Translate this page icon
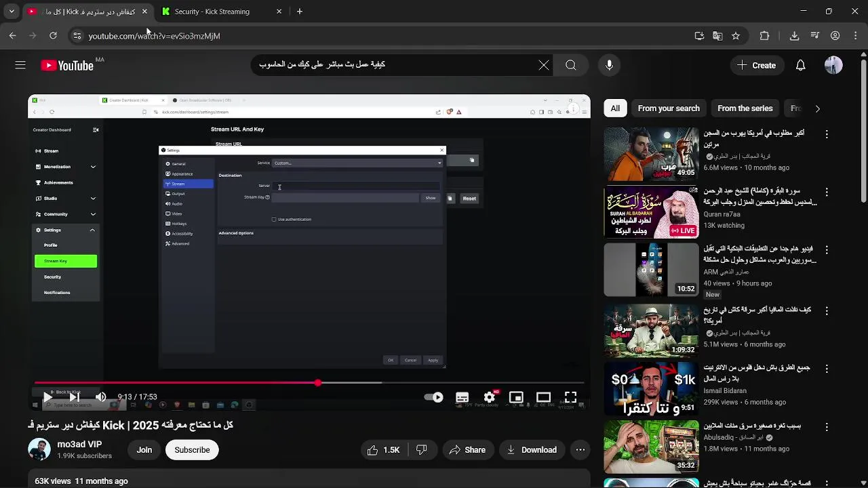The image size is (868, 488). [717, 36]
